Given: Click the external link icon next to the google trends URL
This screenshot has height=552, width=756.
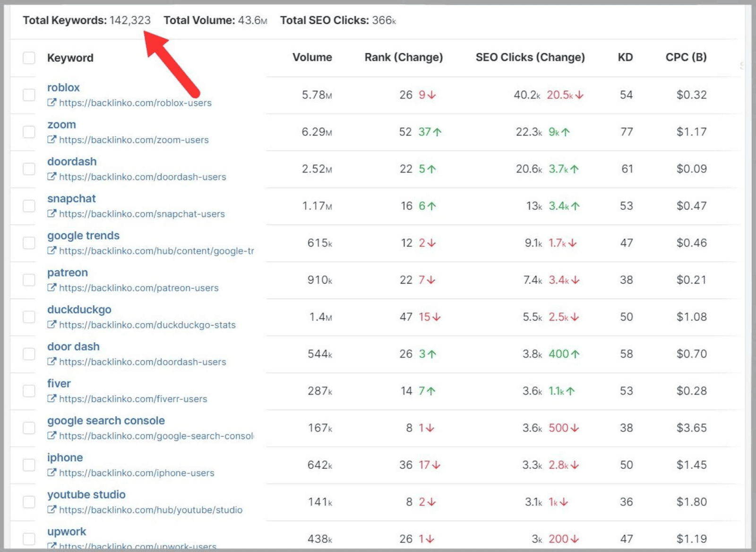Looking at the screenshot, I should tap(52, 251).
